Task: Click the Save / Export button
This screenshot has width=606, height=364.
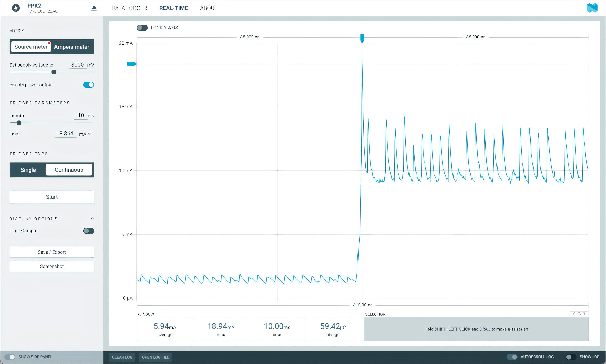Action: (52, 252)
